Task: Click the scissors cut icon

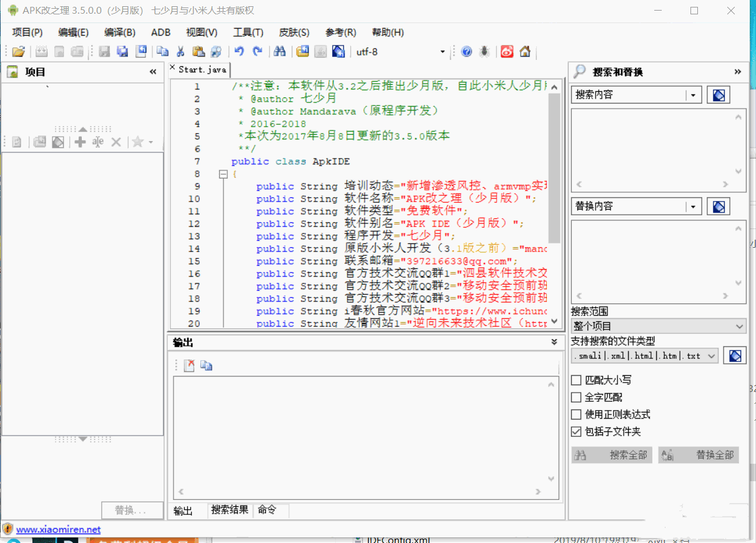Action: coord(180,52)
